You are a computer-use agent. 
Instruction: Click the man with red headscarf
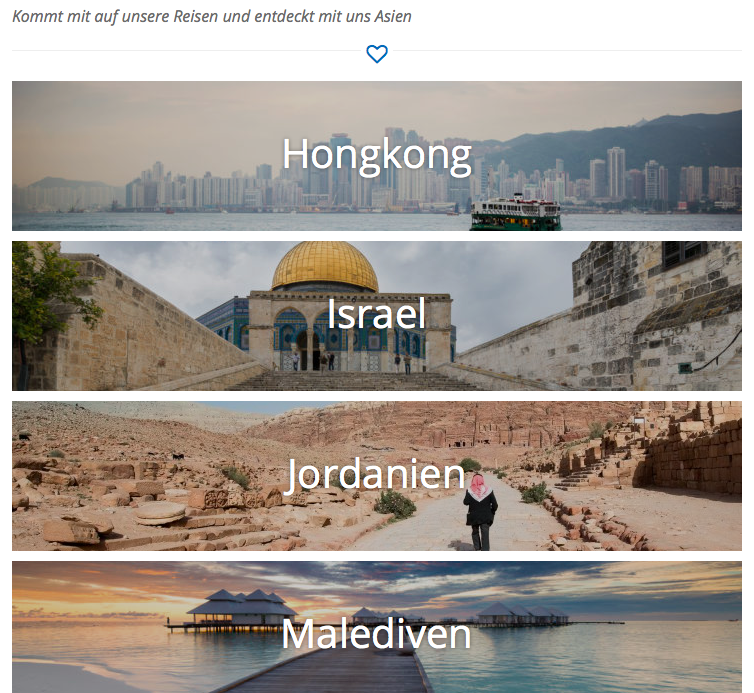[480, 511]
